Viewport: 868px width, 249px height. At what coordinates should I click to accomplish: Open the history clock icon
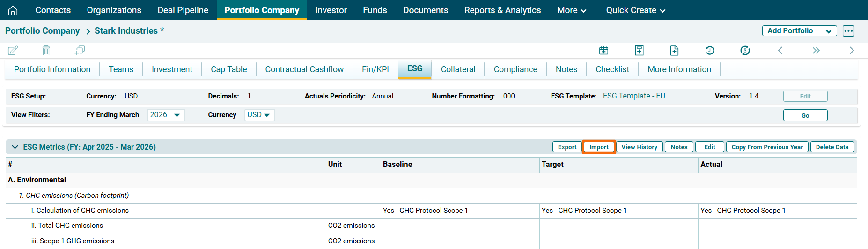point(710,50)
